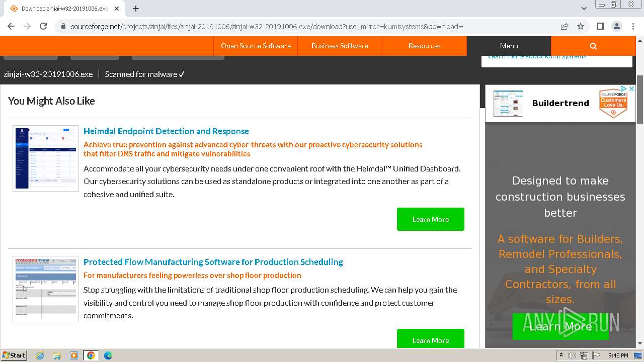Image resolution: width=644 pixels, height=362 pixels.
Task: Open the Chrome profile avatar
Action: point(616,26)
